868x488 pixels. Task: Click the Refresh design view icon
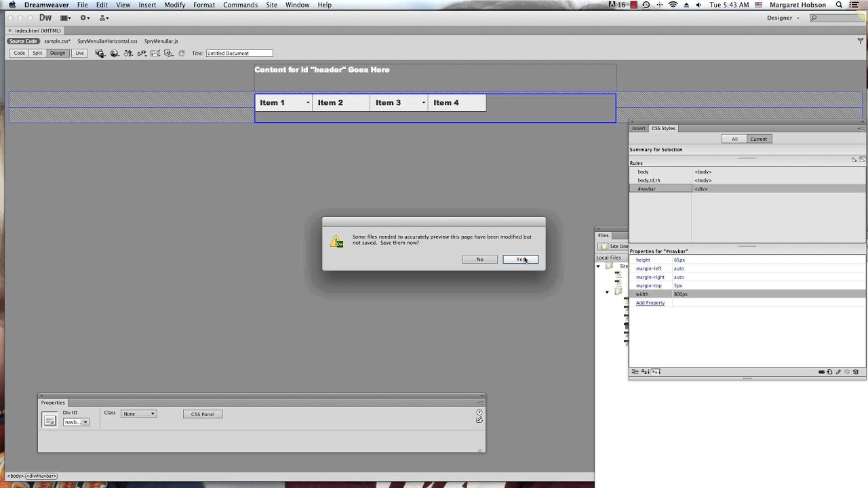[182, 54]
